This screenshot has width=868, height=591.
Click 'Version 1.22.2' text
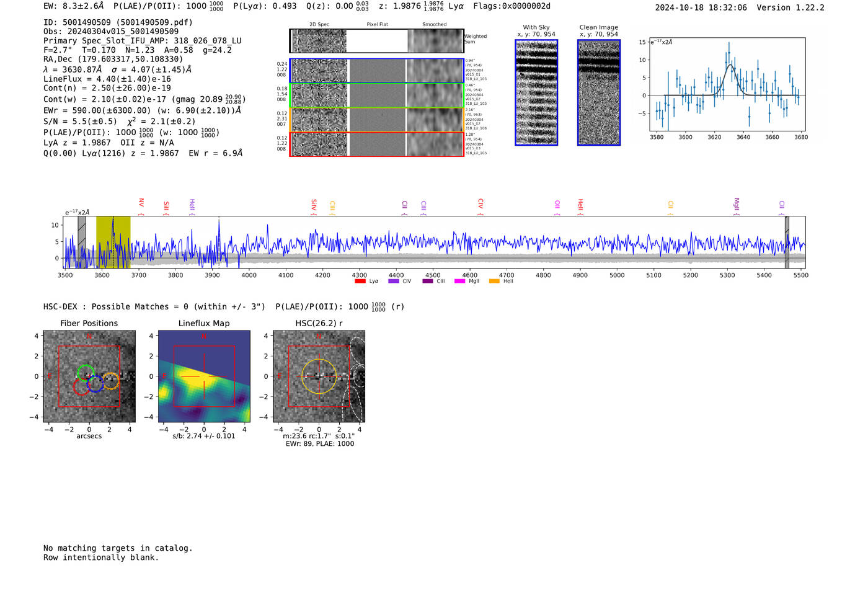click(790, 7)
